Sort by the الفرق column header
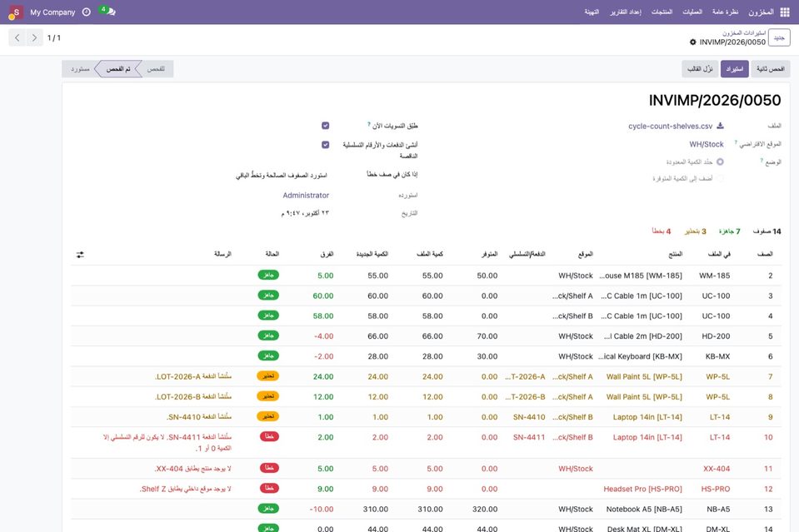Screen dimensions: 799x532 327,254
